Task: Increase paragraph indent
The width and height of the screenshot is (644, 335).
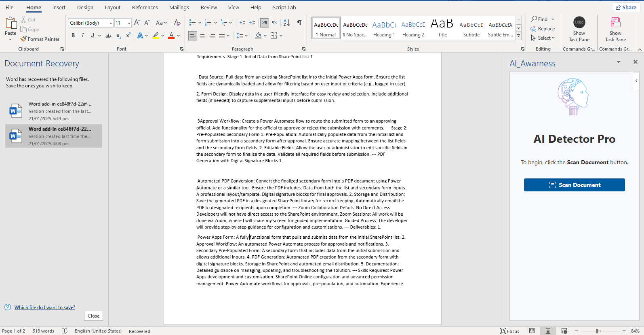Action: pos(252,23)
